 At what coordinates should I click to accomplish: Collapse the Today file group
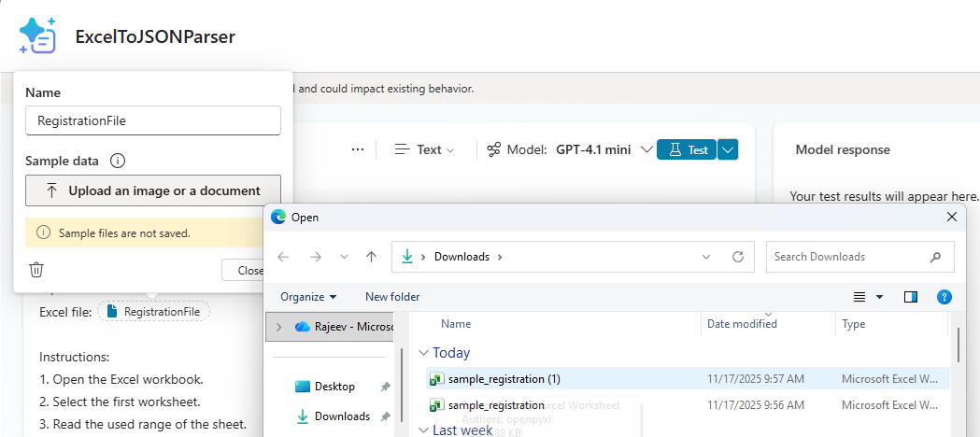click(x=424, y=353)
